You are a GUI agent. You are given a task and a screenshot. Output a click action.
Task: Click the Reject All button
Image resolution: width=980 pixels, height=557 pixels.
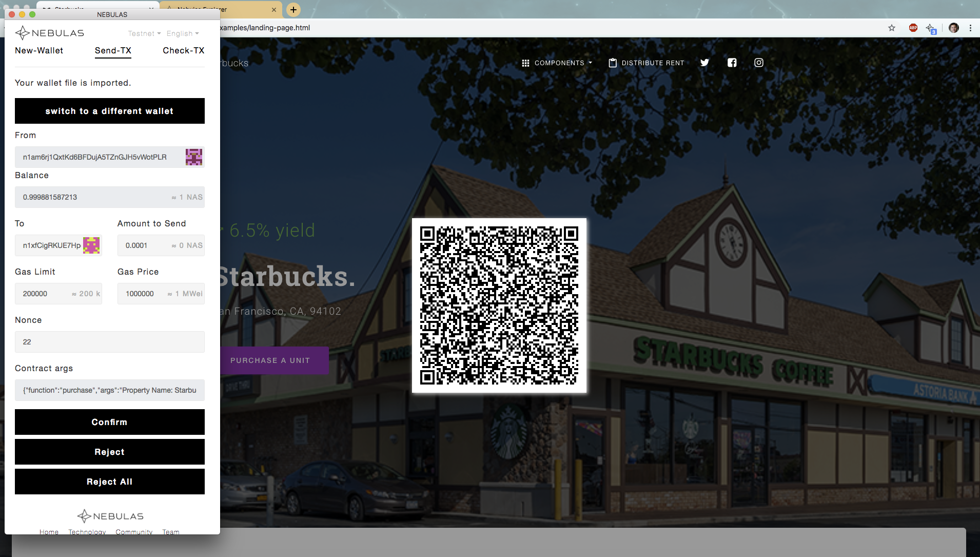pos(110,482)
